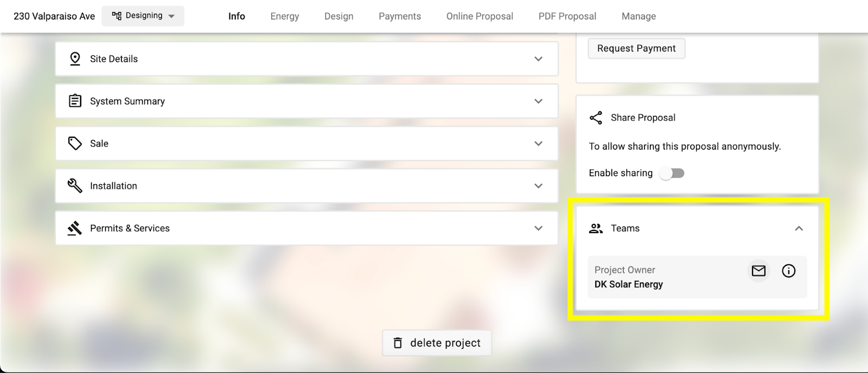Open the Designing status dropdown
The image size is (868, 373).
pos(143,16)
